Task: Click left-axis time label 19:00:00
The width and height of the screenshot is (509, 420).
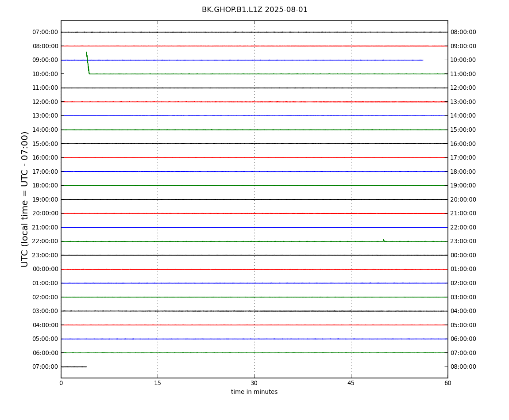Action: click(46, 199)
